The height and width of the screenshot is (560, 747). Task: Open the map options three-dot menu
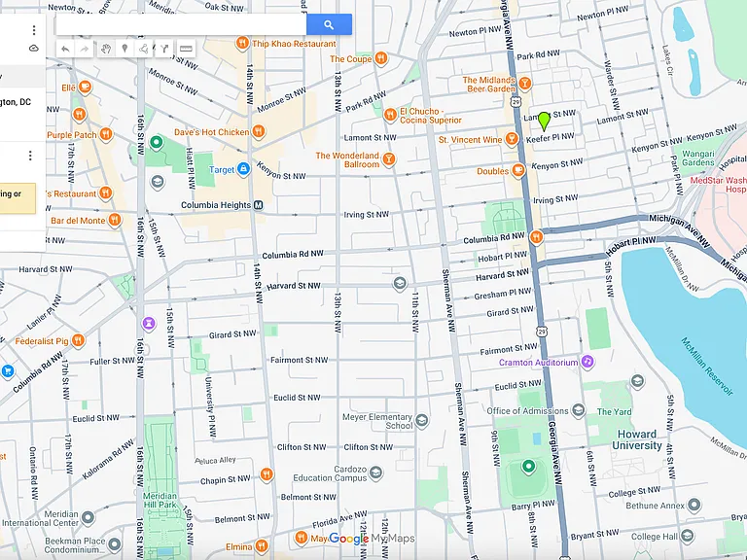tap(34, 30)
